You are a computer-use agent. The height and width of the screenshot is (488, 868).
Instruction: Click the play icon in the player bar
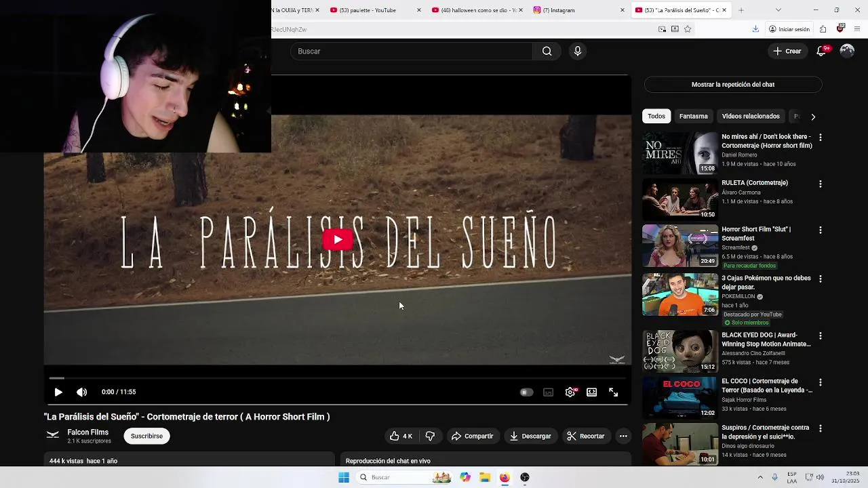coord(58,392)
